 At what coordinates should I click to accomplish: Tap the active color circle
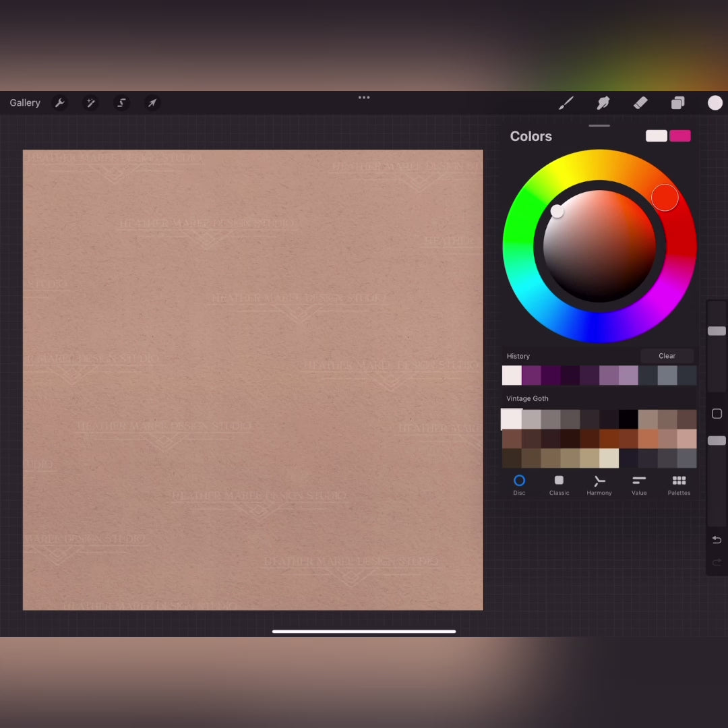(x=715, y=103)
